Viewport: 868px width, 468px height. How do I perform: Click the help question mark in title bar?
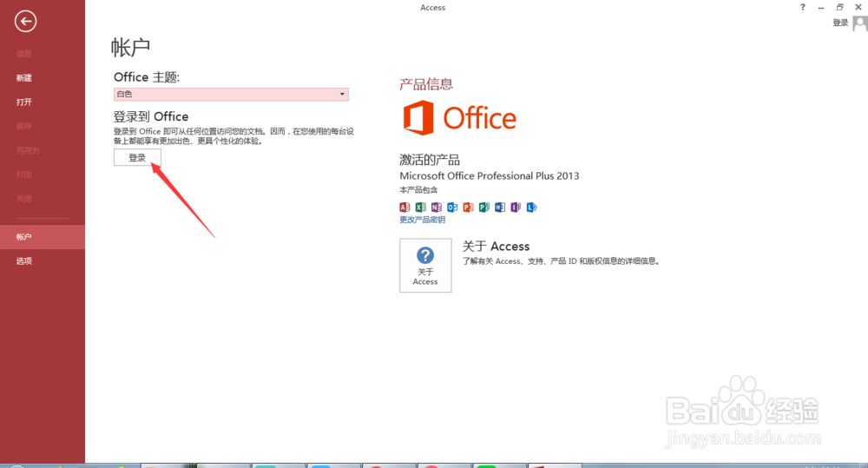(x=803, y=7)
